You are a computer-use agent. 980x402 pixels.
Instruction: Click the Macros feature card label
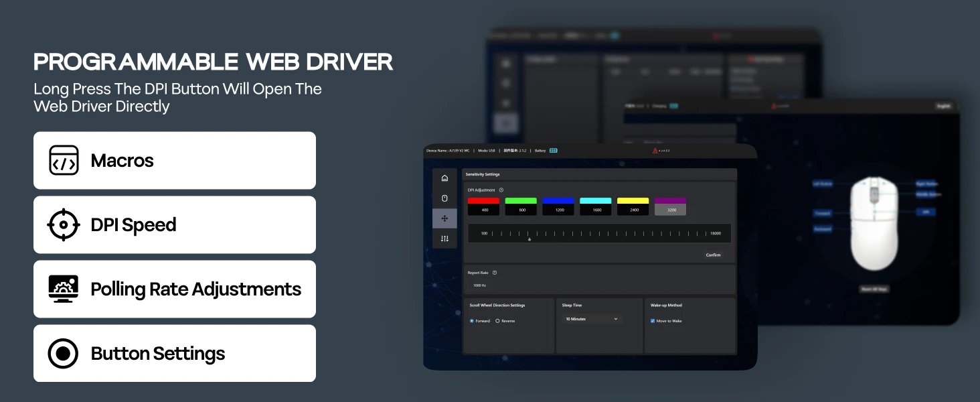tap(122, 161)
